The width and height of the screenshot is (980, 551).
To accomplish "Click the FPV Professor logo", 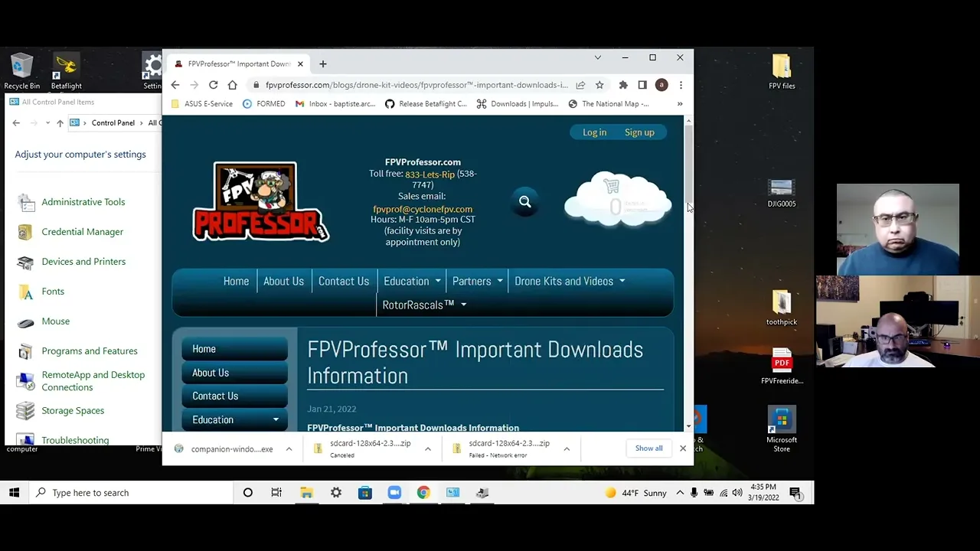I will (261, 202).
